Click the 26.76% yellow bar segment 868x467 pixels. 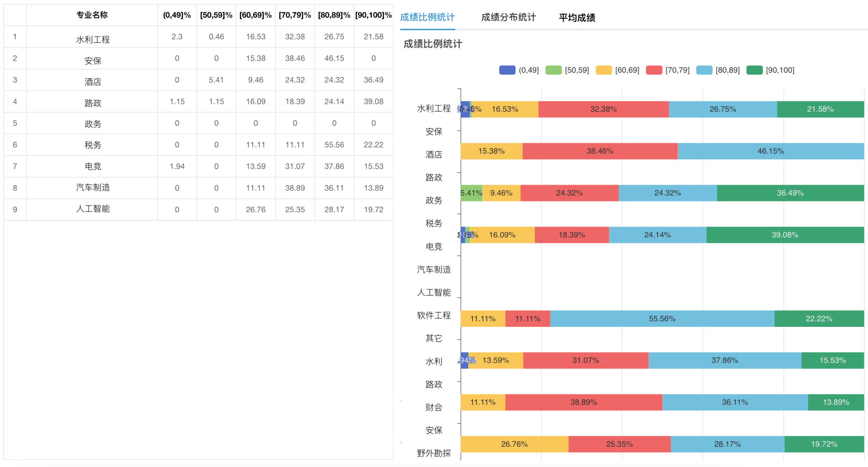point(514,444)
